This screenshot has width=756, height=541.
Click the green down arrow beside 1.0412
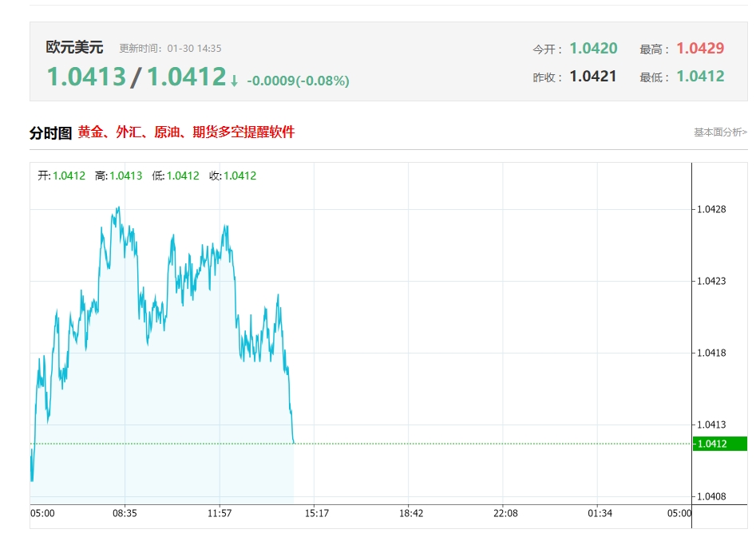(235, 81)
